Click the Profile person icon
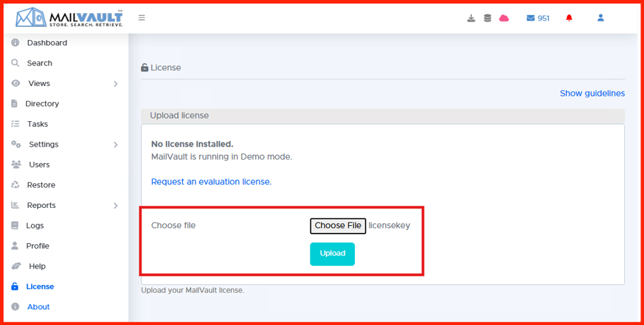The height and width of the screenshot is (325, 644). 14,246
